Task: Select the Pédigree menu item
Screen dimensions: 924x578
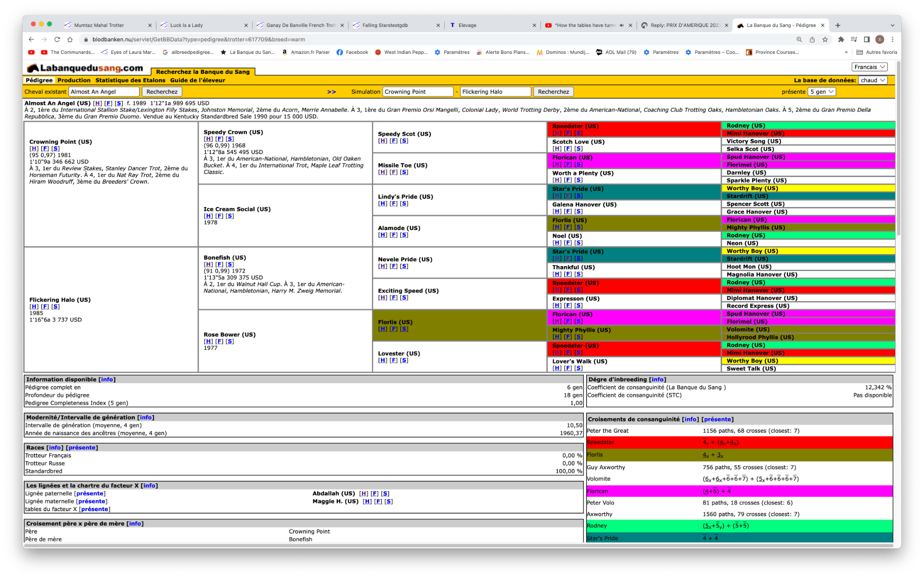Action: pos(39,80)
